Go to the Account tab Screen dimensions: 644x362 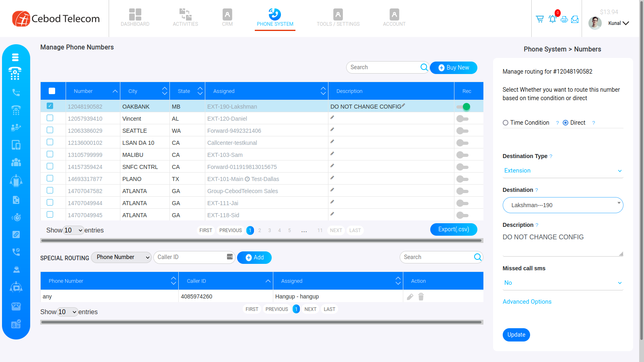pyautogui.click(x=394, y=17)
